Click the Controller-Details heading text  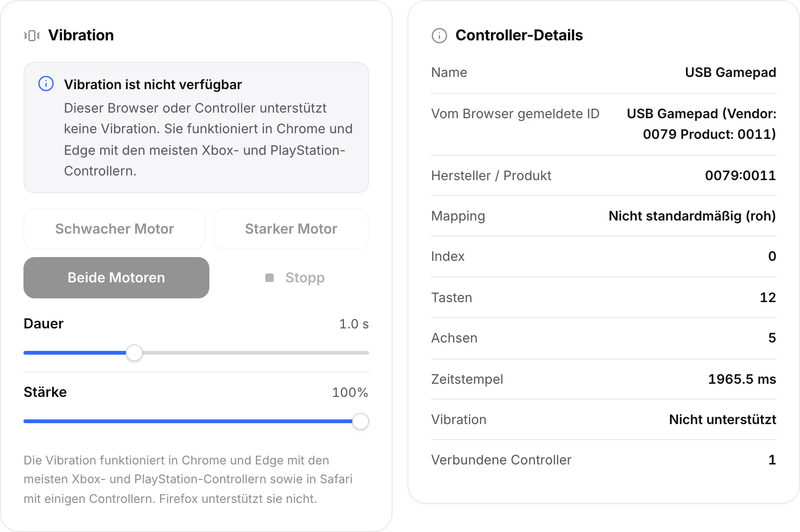[519, 35]
